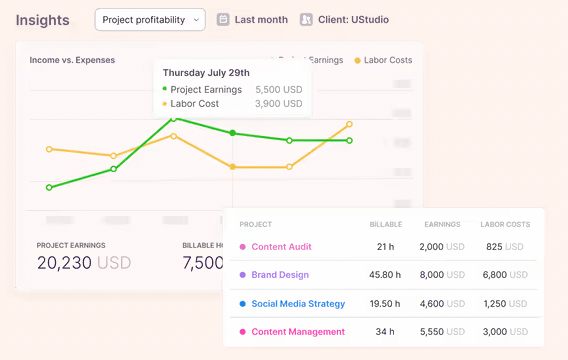Click the 19.50 h billable cell
Image resolution: width=568 pixels, height=360 pixels.
coord(385,304)
